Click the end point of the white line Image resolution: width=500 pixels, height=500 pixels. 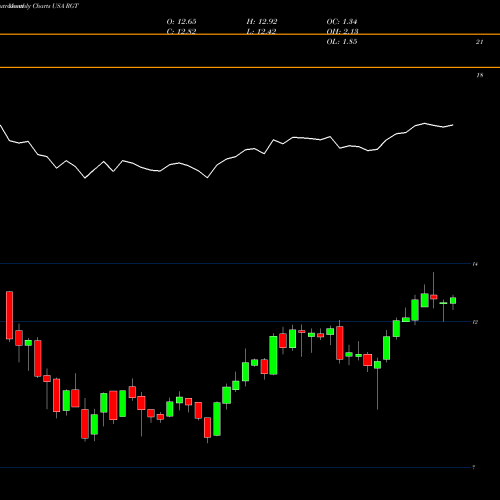click(453, 125)
